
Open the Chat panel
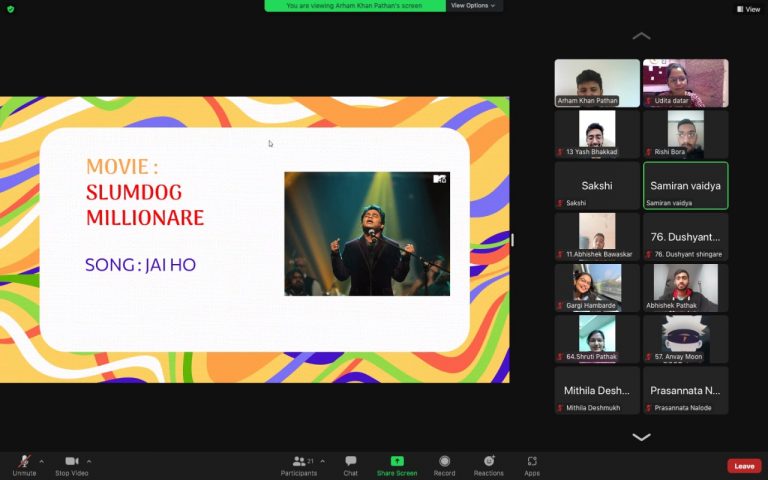click(351, 466)
